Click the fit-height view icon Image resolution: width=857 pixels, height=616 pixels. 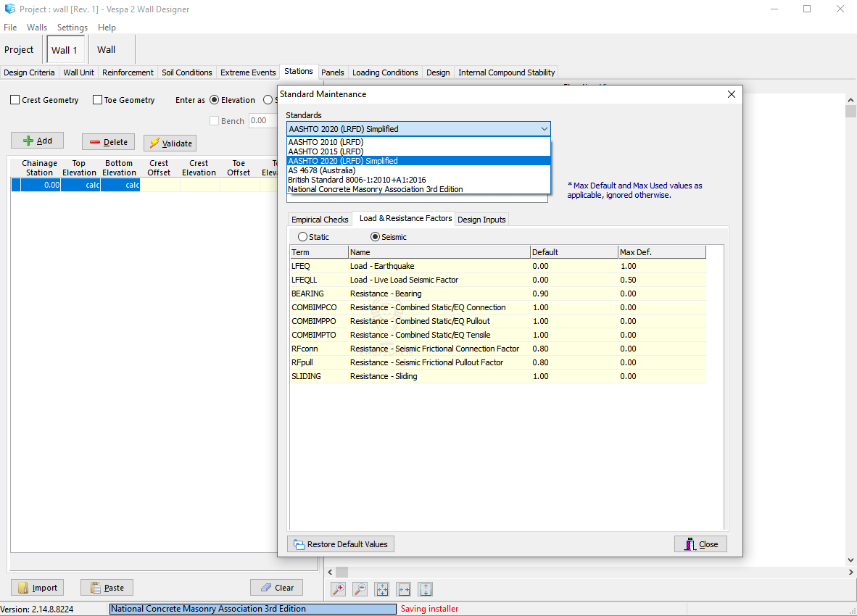click(x=425, y=589)
